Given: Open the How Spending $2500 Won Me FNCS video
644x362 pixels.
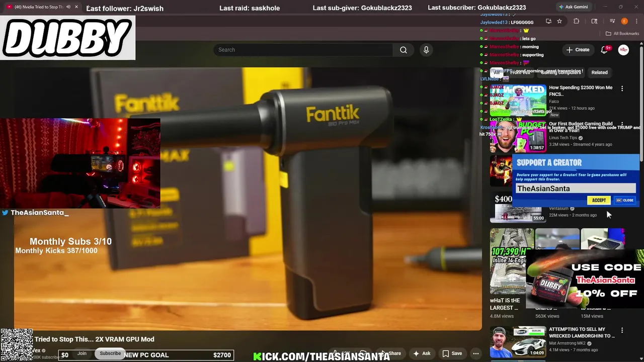Looking at the screenshot, I should pos(581,90).
